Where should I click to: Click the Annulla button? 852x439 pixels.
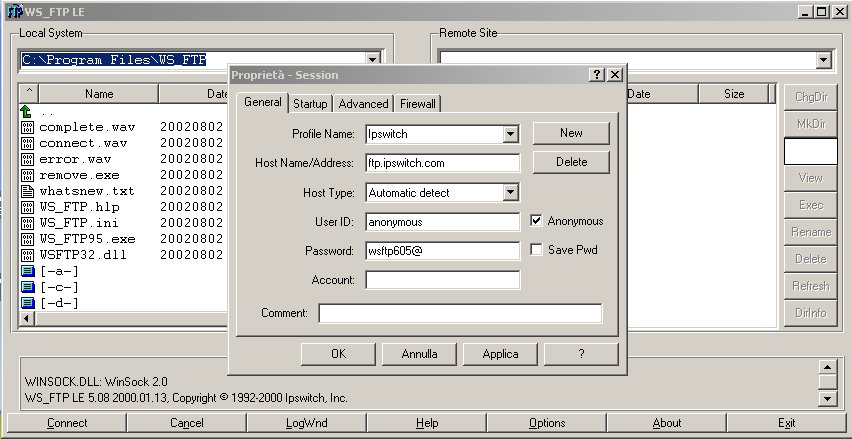[x=419, y=354]
